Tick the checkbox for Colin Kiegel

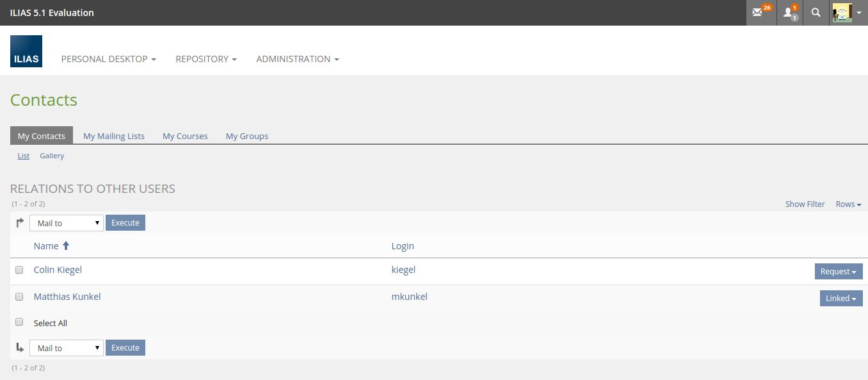(19, 270)
